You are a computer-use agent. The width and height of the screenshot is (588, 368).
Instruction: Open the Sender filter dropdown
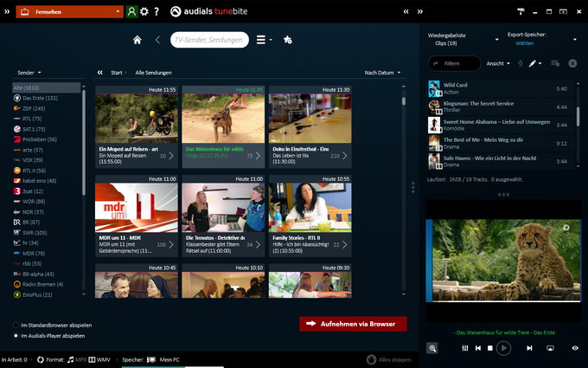pyautogui.click(x=29, y=73)
